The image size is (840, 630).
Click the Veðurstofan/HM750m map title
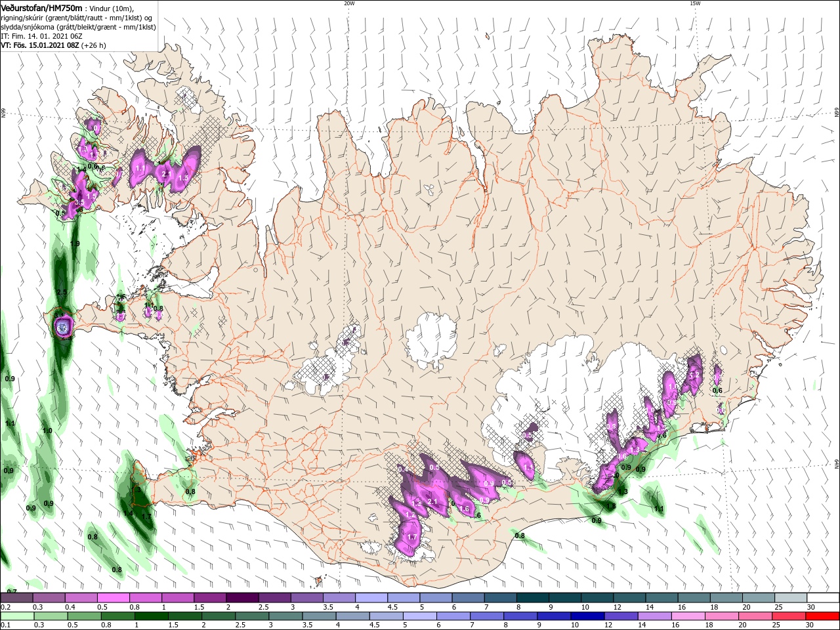point(41,7)
